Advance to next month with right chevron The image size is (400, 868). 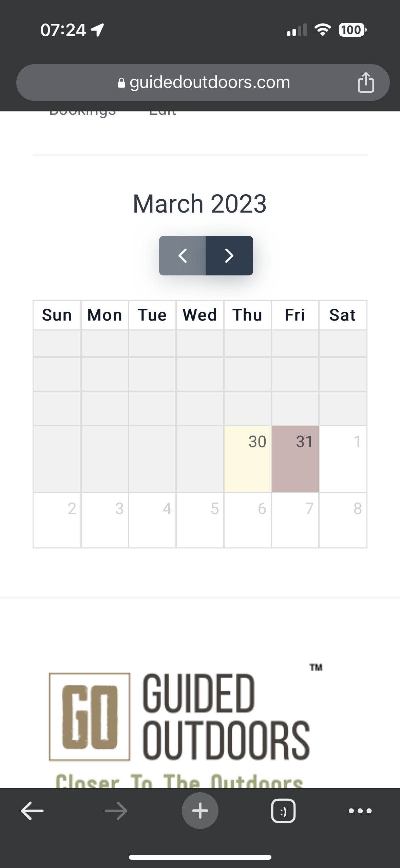click(229, 256)
